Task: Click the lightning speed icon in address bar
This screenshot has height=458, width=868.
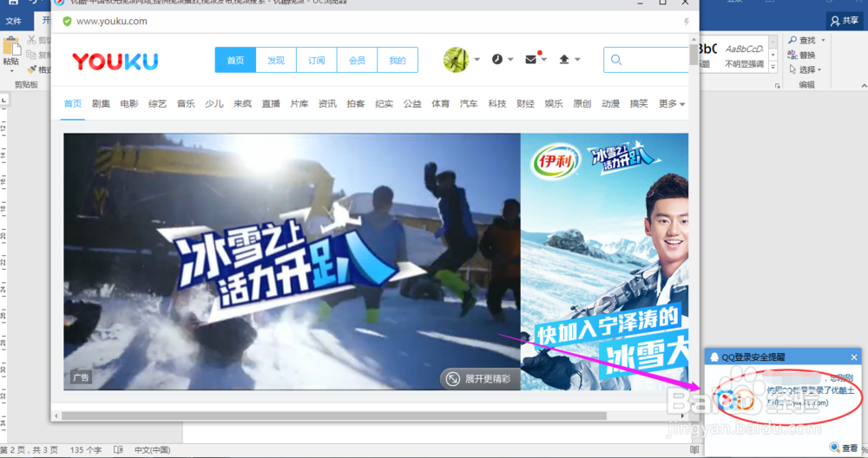Action: (x=687, y=22)
